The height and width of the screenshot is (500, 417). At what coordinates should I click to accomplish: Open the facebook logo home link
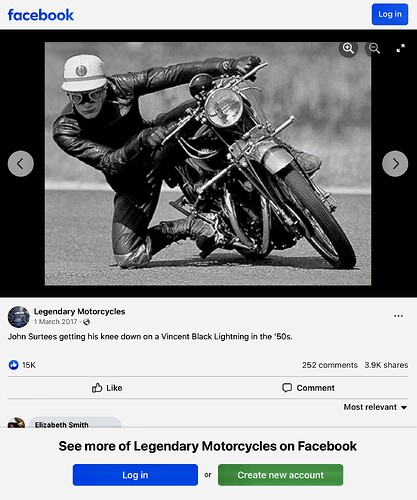(41, 15)
